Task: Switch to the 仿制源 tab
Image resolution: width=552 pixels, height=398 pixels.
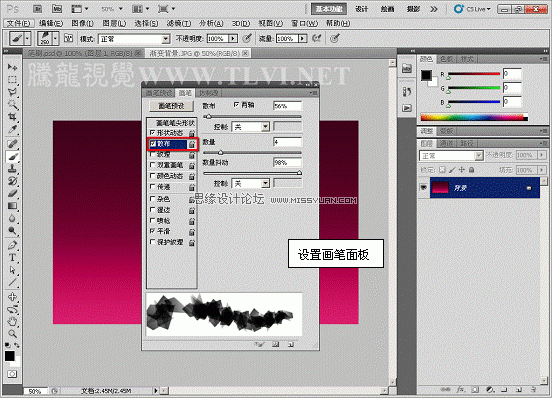Action: 208,93
